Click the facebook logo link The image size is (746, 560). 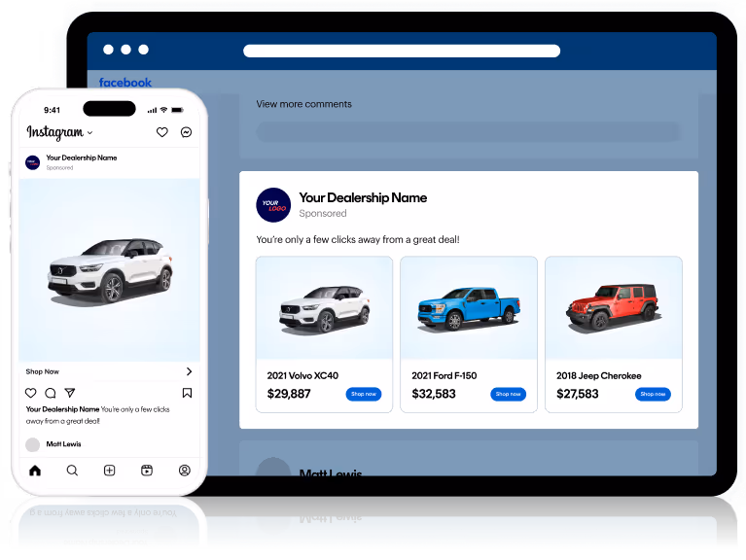[125, 83]
